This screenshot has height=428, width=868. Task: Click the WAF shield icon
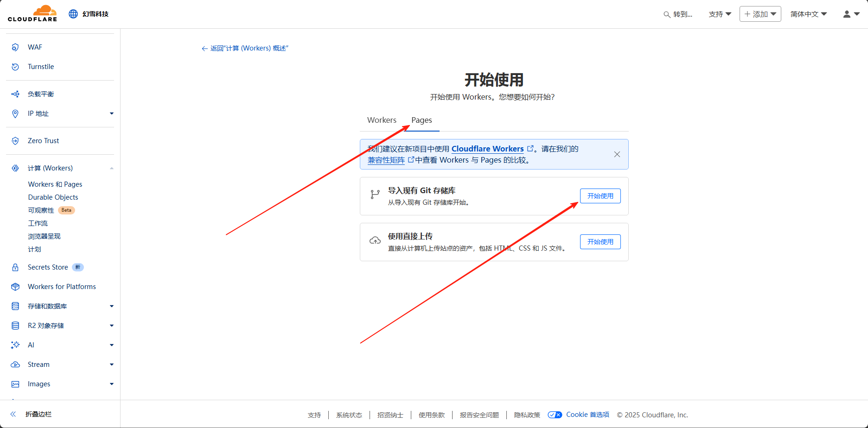[15, 47]
